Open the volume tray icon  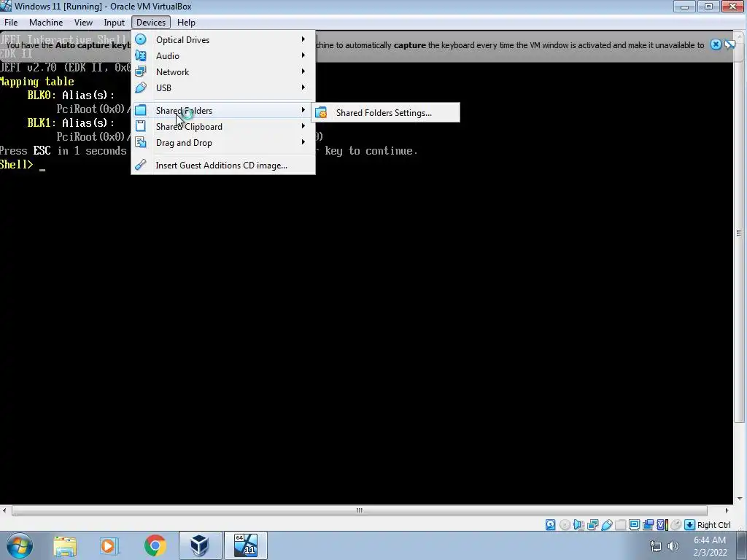(x=673, y=546)
